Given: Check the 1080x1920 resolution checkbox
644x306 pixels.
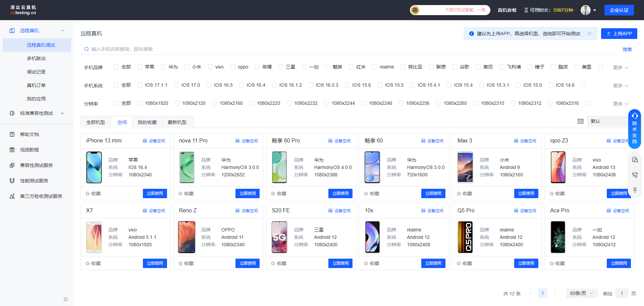Looking at the screenshot, I should [140, 103].
